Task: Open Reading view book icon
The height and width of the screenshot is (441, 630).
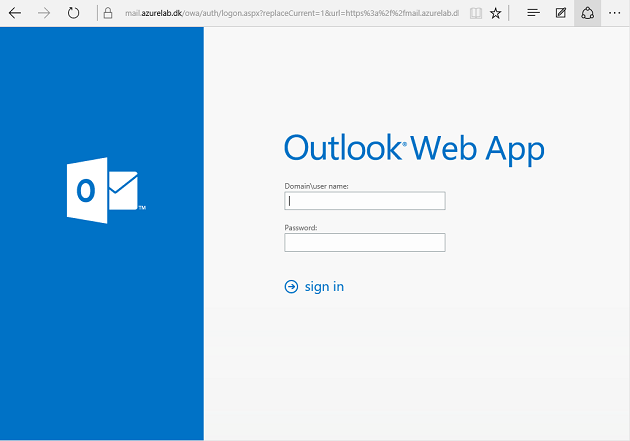Action: 476,13
